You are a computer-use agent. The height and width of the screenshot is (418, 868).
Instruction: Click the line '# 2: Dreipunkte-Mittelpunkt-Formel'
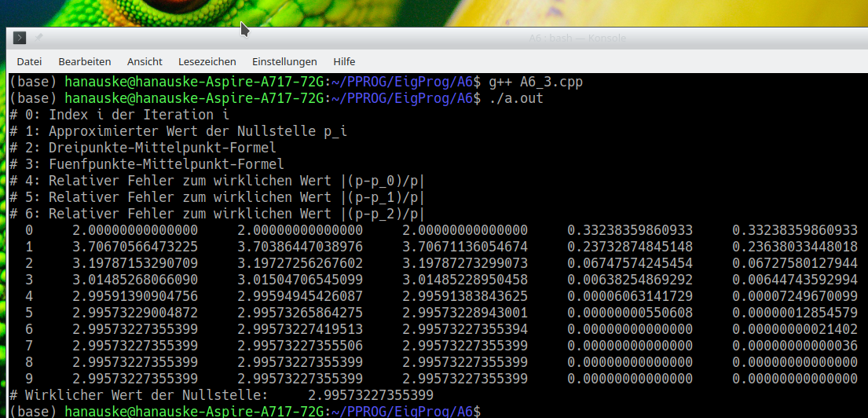click(x=143, y=148)
